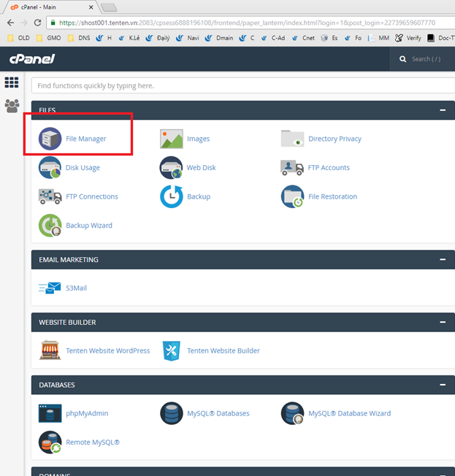
Task: Click the secure padlock icon in address bar
Action: (x=53, y=23)
